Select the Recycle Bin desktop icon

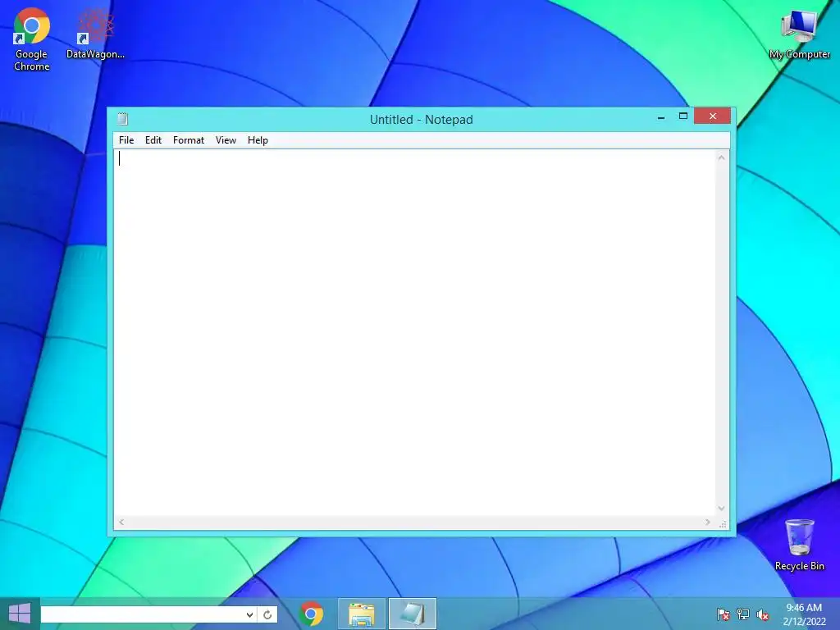click(x=799, y=545)
